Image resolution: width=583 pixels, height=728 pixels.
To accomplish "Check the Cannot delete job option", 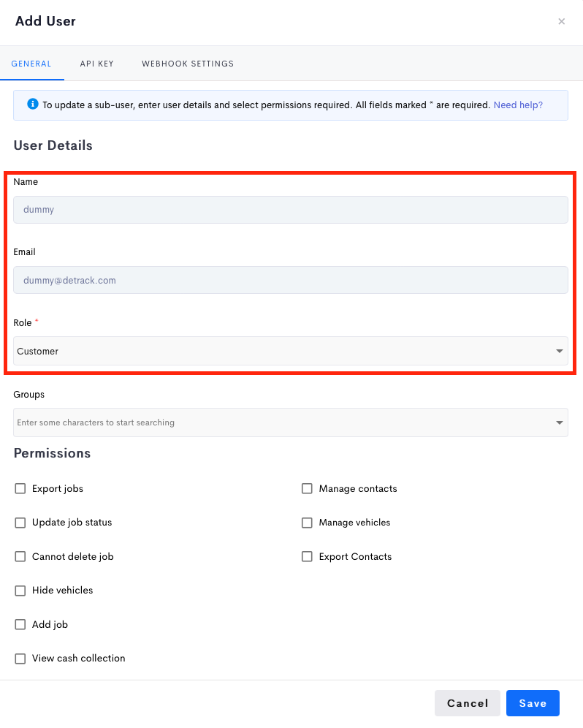I will 20,556.
